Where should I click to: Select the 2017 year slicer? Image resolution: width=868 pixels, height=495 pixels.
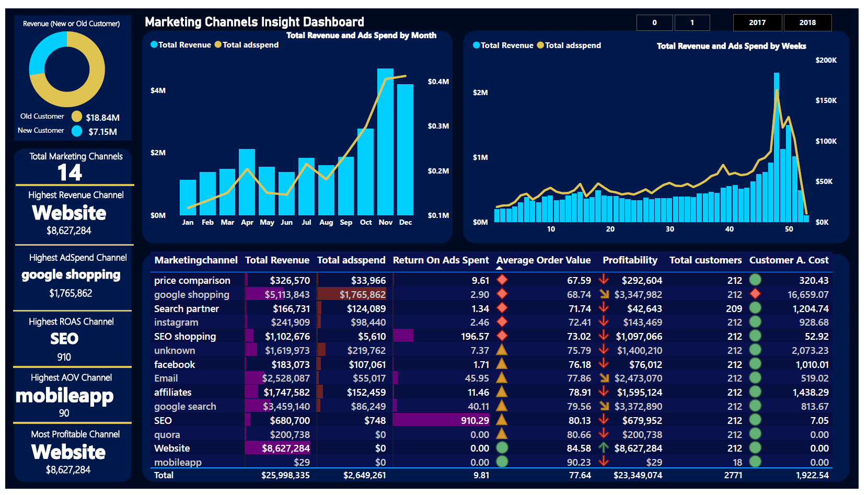pos(757,22)
